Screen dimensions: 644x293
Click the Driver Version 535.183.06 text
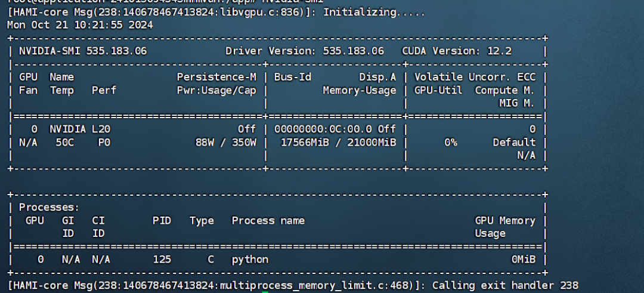coord(305,51)
